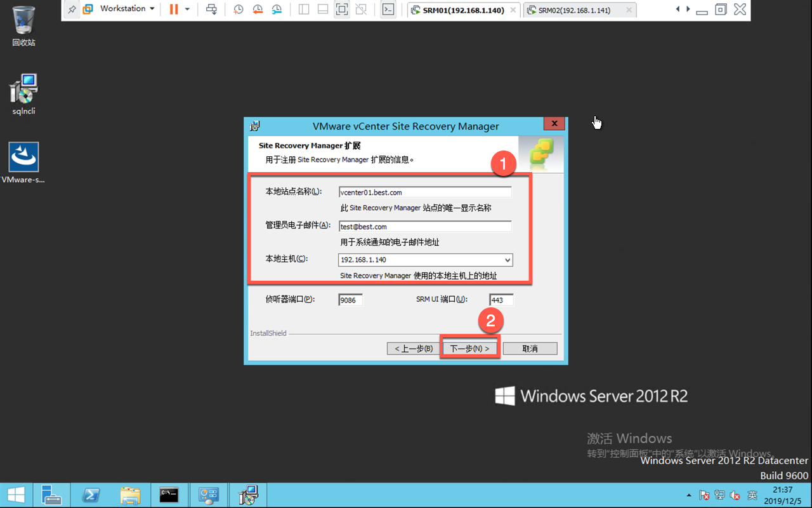Close the SRM01 tab with its X
Image resolution: width=812 pixels, height=508 pixels.
tap(512, 10)
